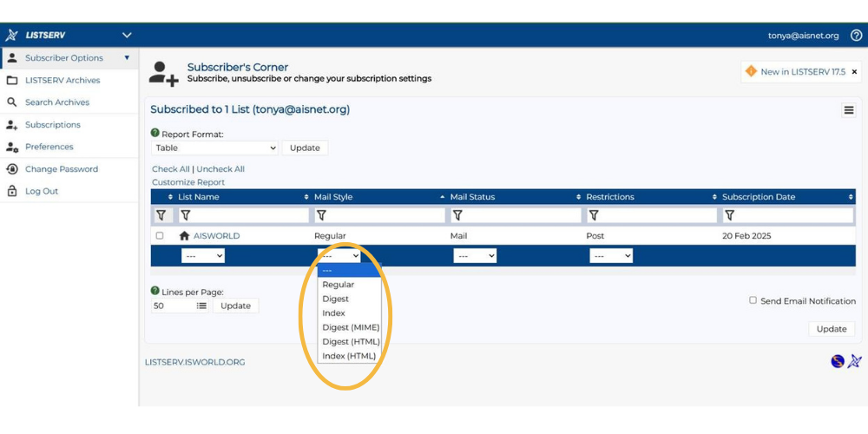The image size is (868, 434).
Task: Close the New in LISTSERV 17.5 notice
Action: (854, 72)
